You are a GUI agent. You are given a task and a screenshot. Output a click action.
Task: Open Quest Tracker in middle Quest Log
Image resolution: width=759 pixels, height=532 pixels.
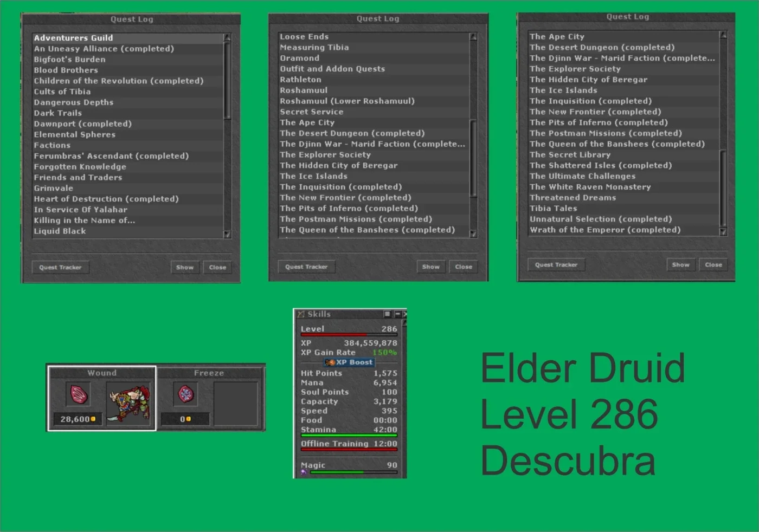click(306, 267)
